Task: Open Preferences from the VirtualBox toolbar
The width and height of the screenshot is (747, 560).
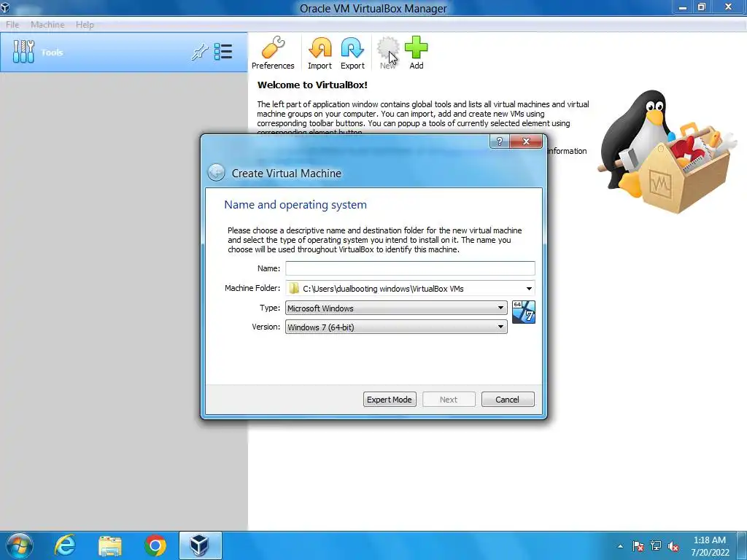Action: tap(273, 52)
